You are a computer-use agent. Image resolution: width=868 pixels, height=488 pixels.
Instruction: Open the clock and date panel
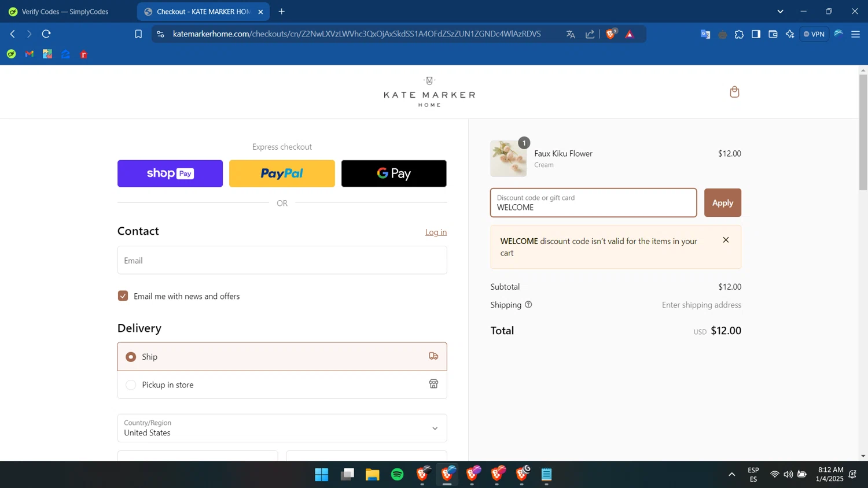pyautogui.click(x=830, y=474)
